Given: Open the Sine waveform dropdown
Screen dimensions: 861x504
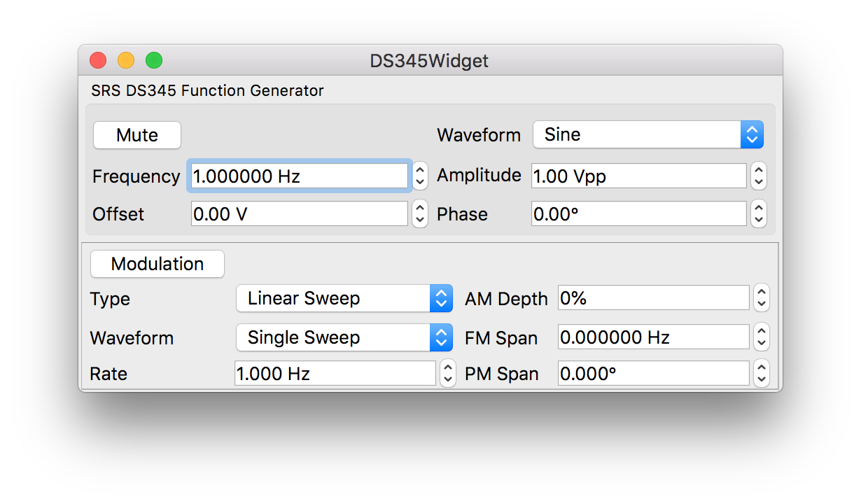Looking at the screenshot, I should tap(647, 134).
